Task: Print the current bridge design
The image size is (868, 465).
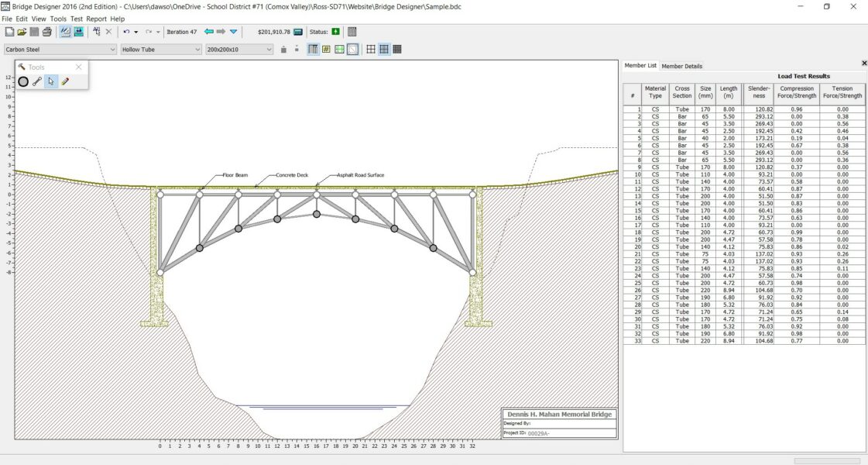Action: (45, 32)
